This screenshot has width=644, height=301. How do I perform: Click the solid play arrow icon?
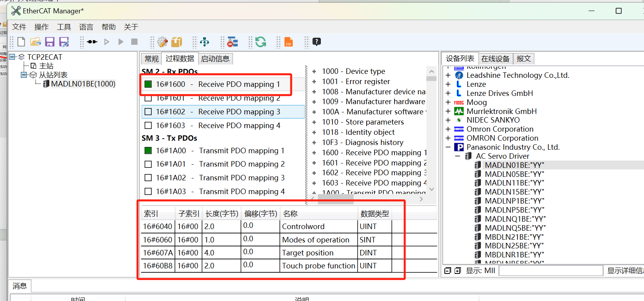(121, 42)
